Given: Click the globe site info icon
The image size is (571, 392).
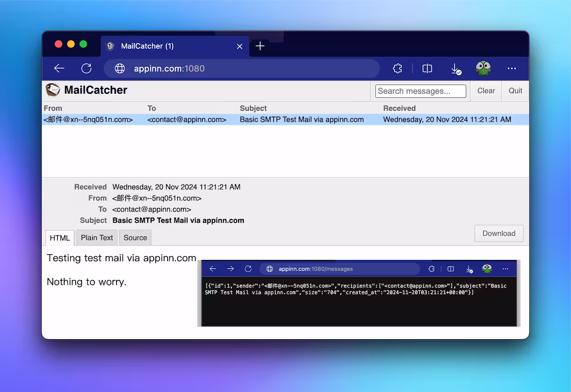Looking at the screenshot, I should (x=120, y=68).
